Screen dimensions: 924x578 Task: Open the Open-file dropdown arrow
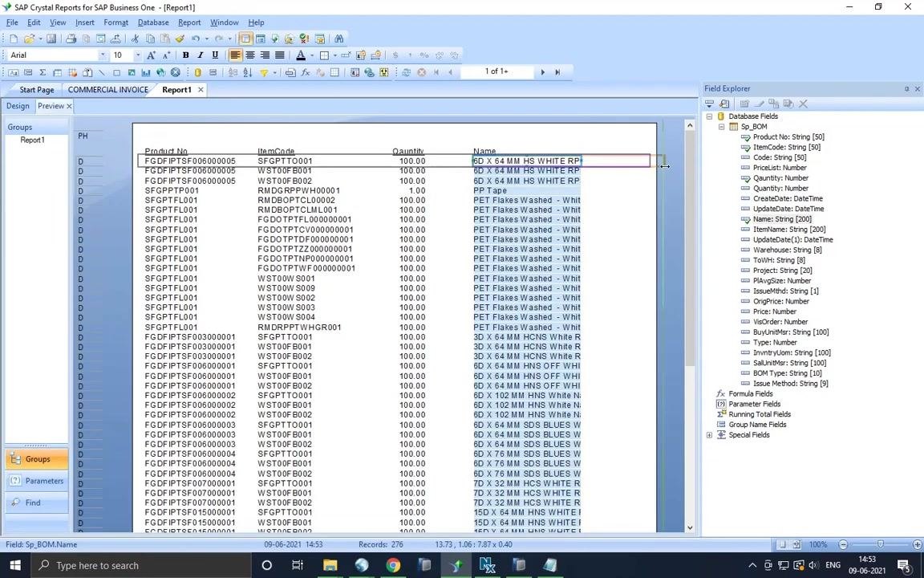tap(40, 39)
